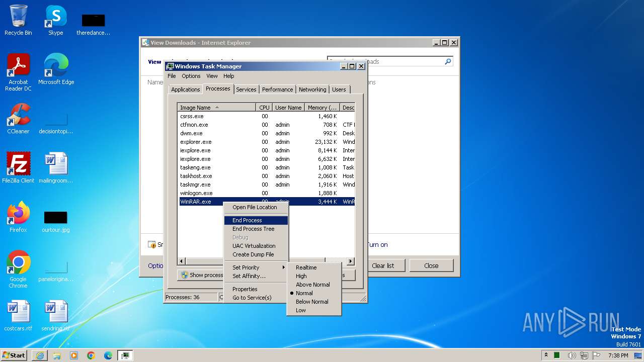The image size is (644, 362).
Task: Open Acrobat Reader DC desktop icon
Action: (18, 72)
